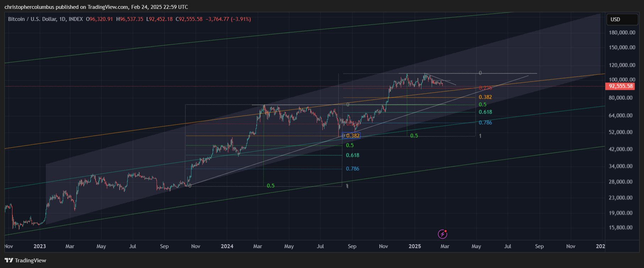Click the 100,000.00 price axis label
This screenshot has width=644, height=268.
[x=622, y=80]
